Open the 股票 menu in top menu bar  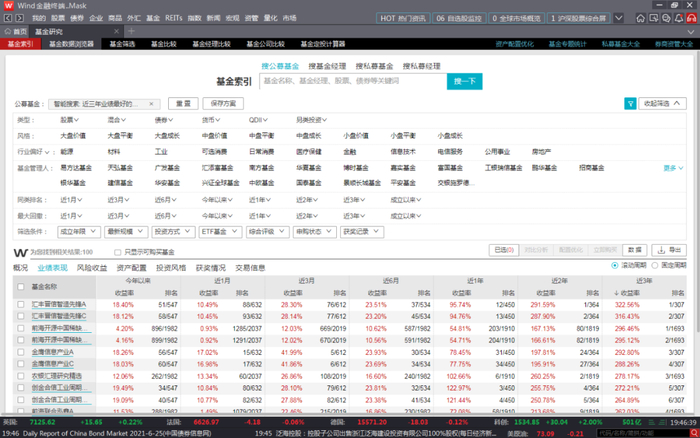click(x=58, y=18)
